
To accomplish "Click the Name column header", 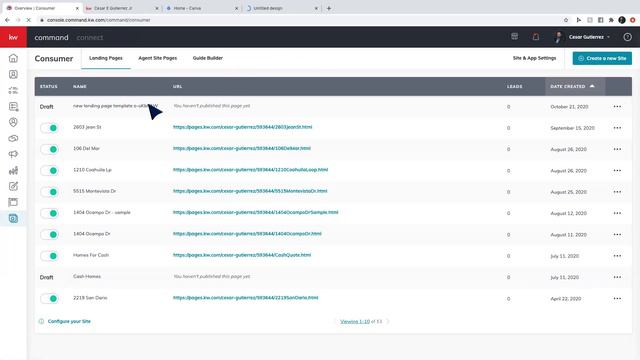I will pos(80,87).
